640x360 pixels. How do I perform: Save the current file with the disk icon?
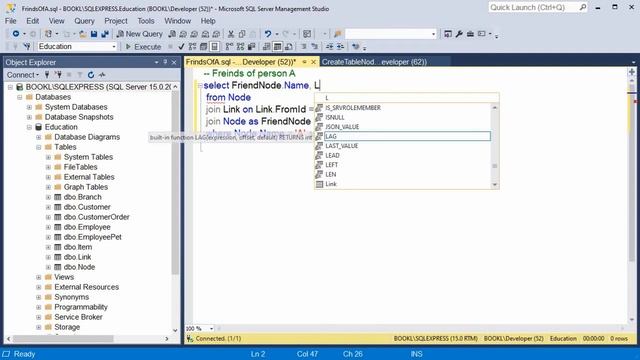(x=94, y=34)
